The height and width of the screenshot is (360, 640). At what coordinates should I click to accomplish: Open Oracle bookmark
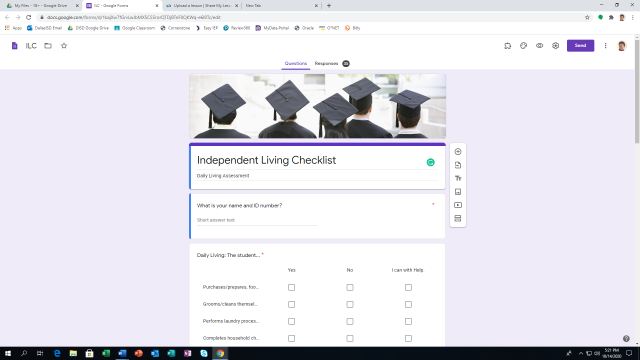[x=304, y=28]
